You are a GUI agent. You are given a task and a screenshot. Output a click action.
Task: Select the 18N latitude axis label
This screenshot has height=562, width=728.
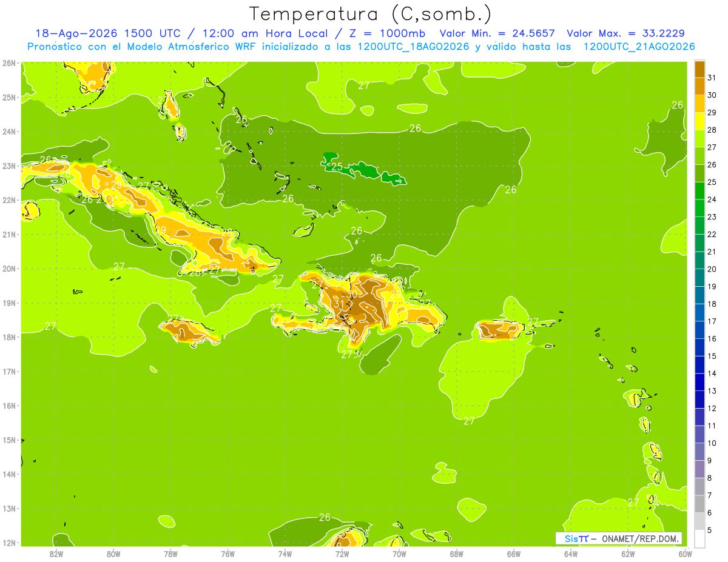pyautogui.click(x=8, y=337)
